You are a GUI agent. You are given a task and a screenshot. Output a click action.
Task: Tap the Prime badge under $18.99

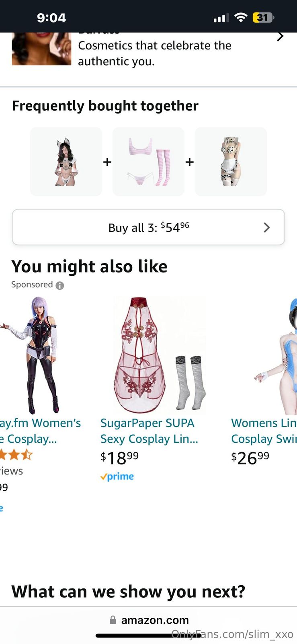click(x=117, y=477)
